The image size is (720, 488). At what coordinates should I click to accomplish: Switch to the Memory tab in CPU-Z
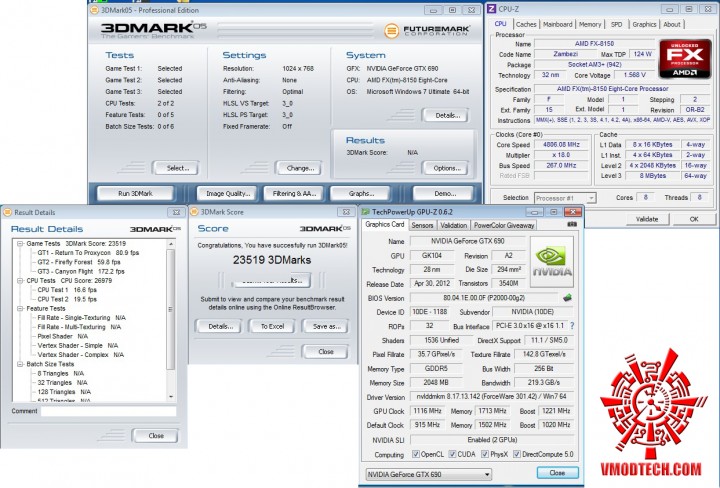(590, 24)
